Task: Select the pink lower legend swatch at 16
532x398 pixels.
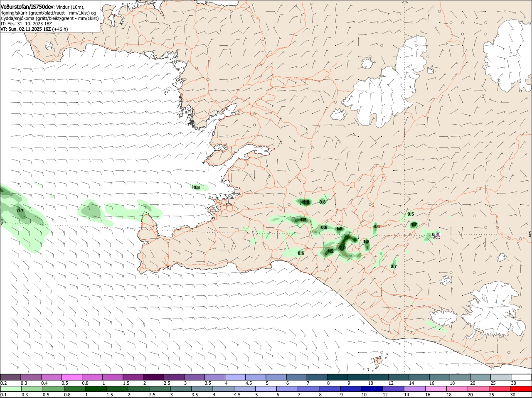Action: [436, 389]
